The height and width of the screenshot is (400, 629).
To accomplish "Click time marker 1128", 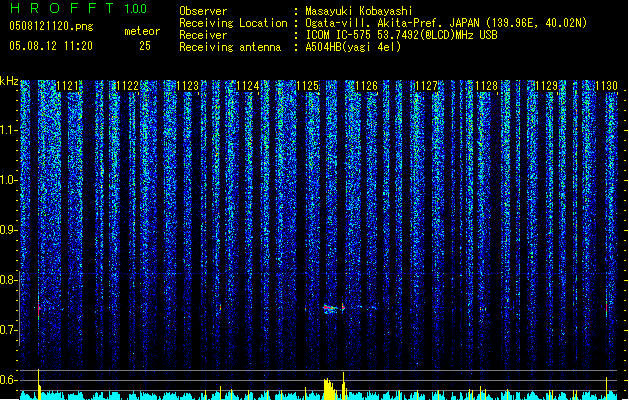I will point(486,86).
